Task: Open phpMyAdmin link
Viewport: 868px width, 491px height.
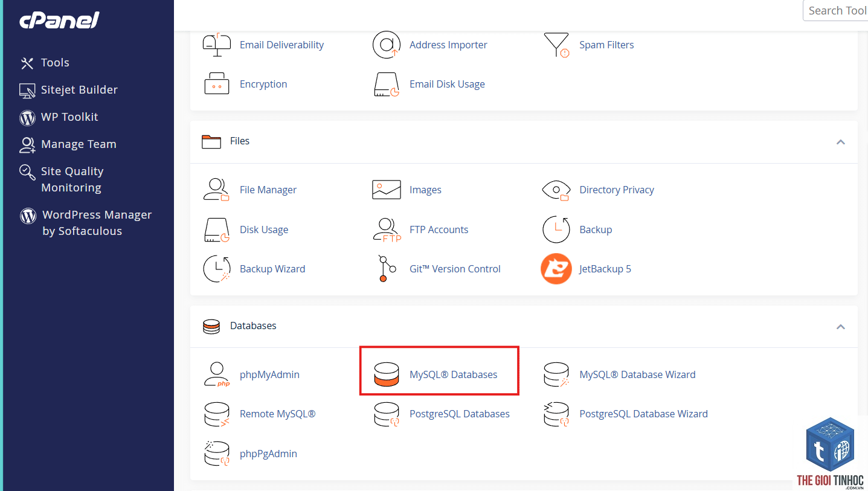Action: [x=269, y=374]
